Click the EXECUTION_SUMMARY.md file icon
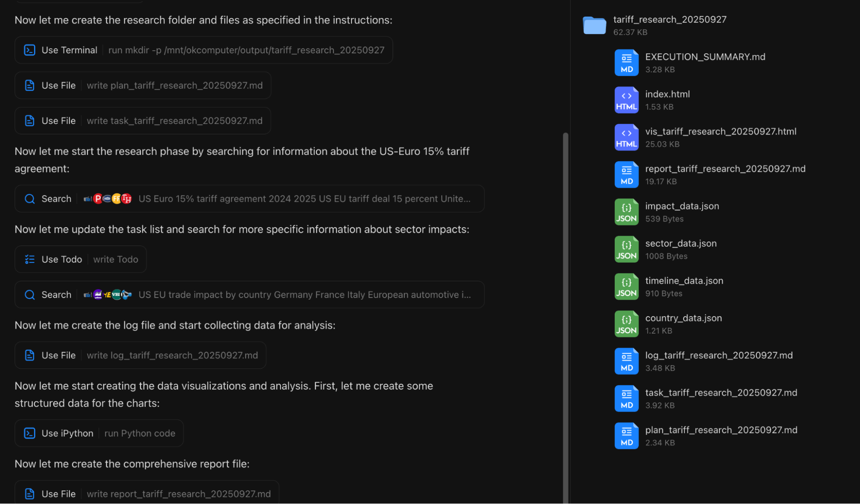 point(626,63)
